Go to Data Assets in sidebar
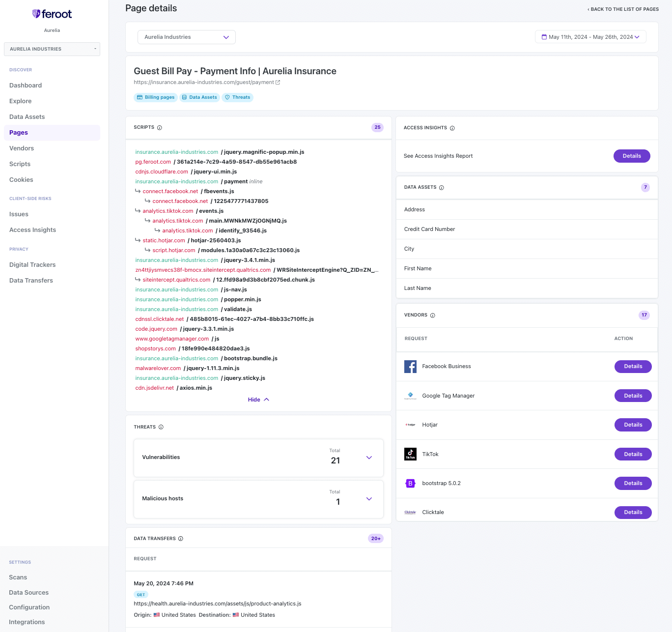 pos(27,117)
